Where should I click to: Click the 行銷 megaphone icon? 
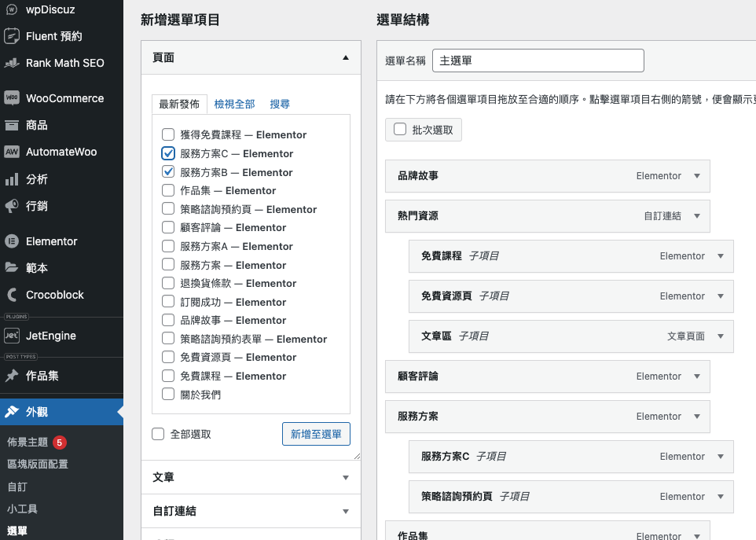[12, 206]
